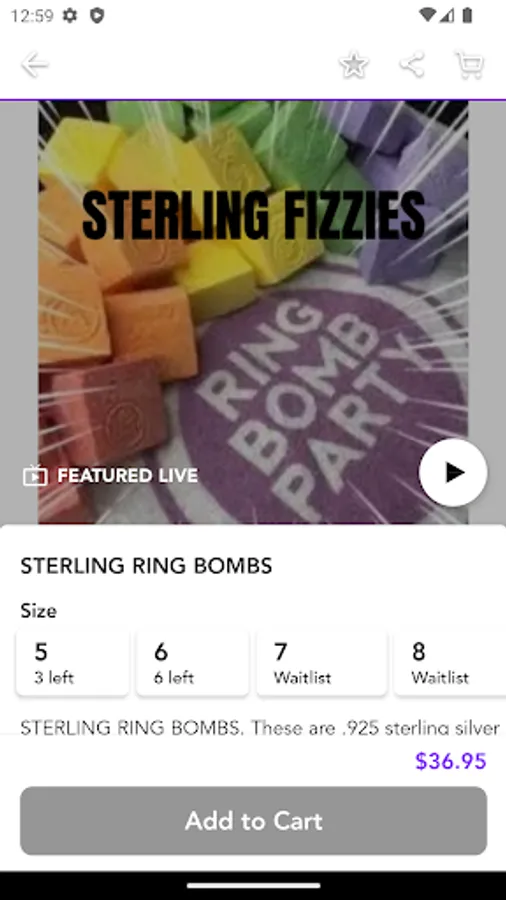
Task: Tap the Featured Live TV icon
Action: coord(35,475)
